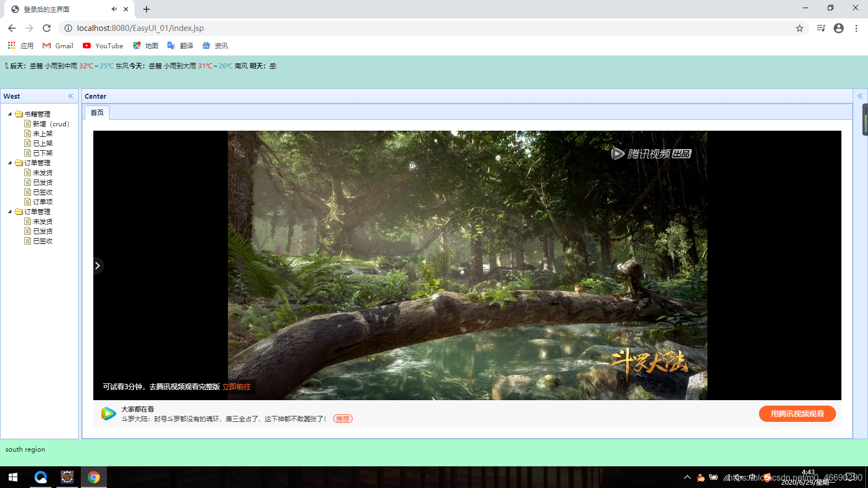Open the YouTube bookmark
This screenshot has width=868, height=488.
click(x=103, y=46)
